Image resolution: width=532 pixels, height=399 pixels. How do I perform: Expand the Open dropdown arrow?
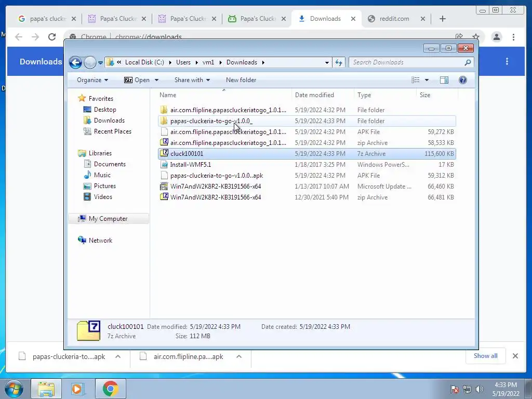[156, 80]
